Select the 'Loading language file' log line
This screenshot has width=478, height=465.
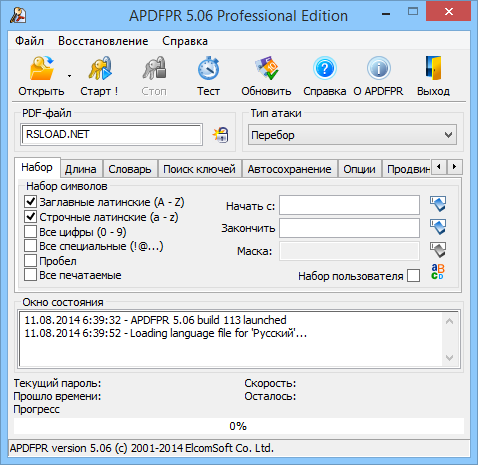point(166,333)
